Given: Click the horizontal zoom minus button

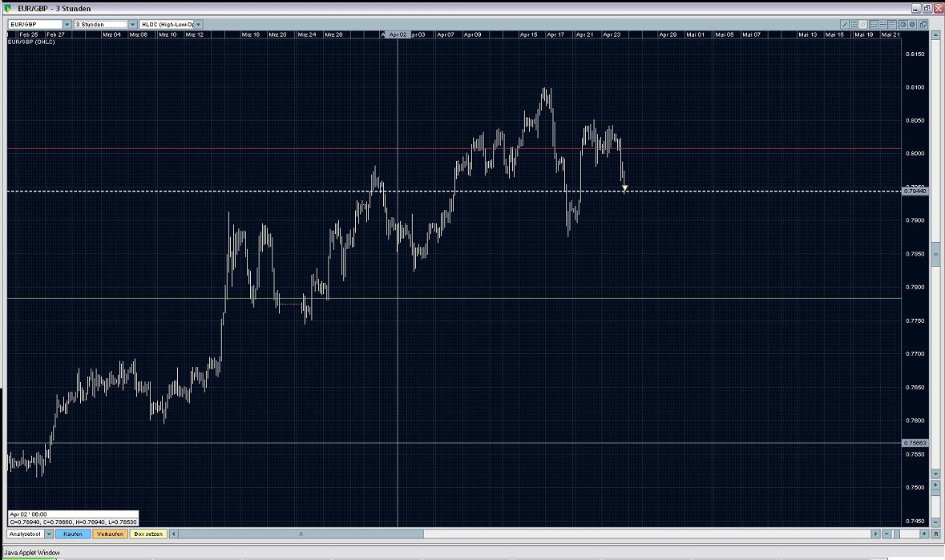Looking at the screenshot, I should (x=886, y=534).
